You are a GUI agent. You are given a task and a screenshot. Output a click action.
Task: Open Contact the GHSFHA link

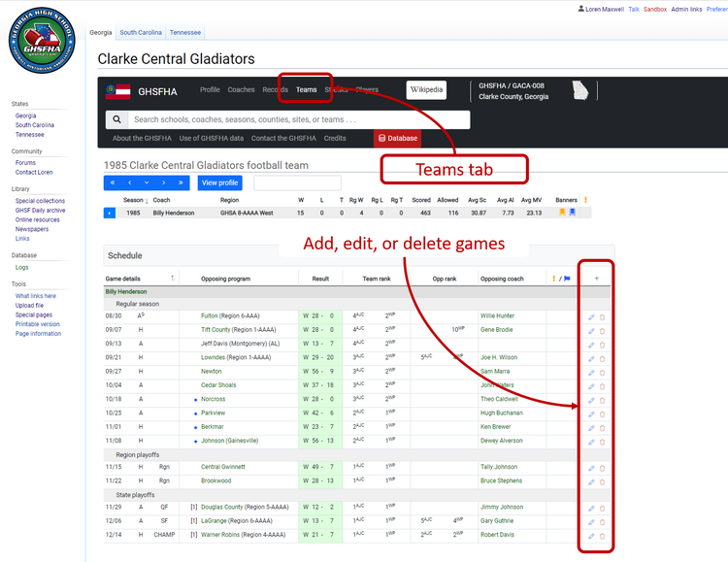click(x=283, y=139)
